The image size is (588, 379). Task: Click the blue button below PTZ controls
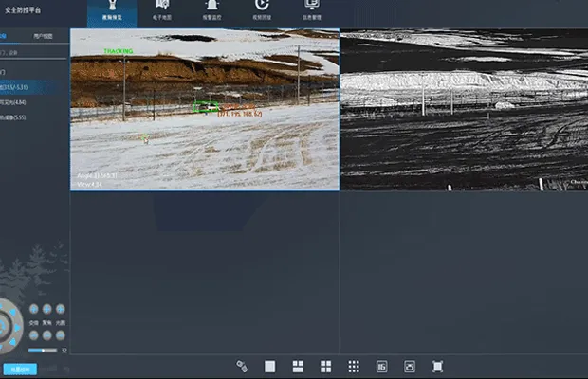click(18, 369)
